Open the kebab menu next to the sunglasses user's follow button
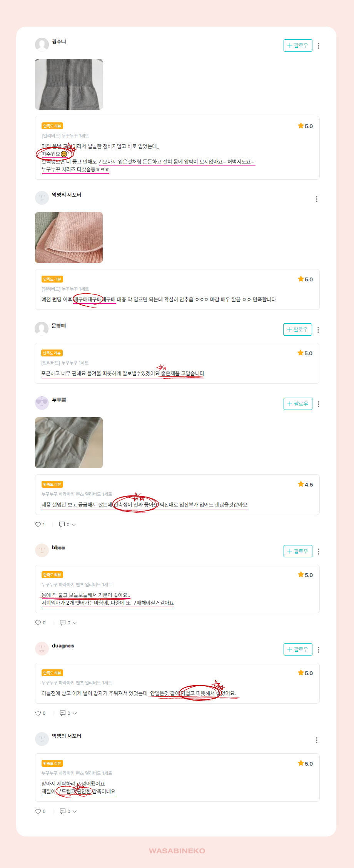The image size is (354, 868). 318,404
